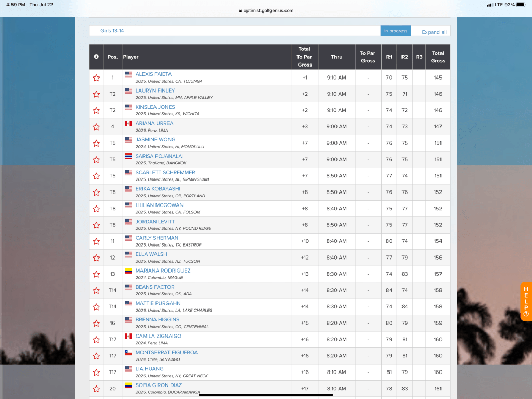Star Alexis Faieta as a favorite

(x=96, y=78)
